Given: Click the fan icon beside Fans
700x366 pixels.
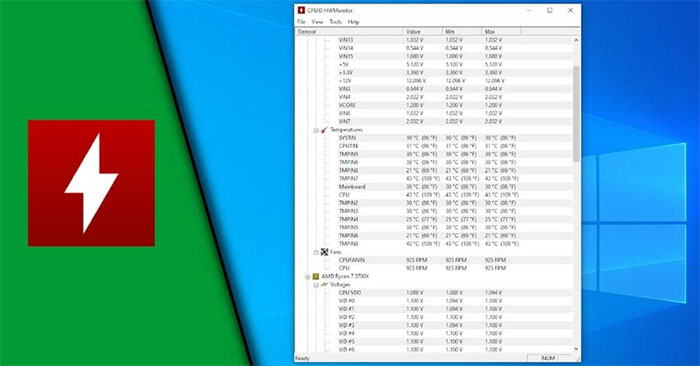Looking at the screenshot, I should point(325,252).
